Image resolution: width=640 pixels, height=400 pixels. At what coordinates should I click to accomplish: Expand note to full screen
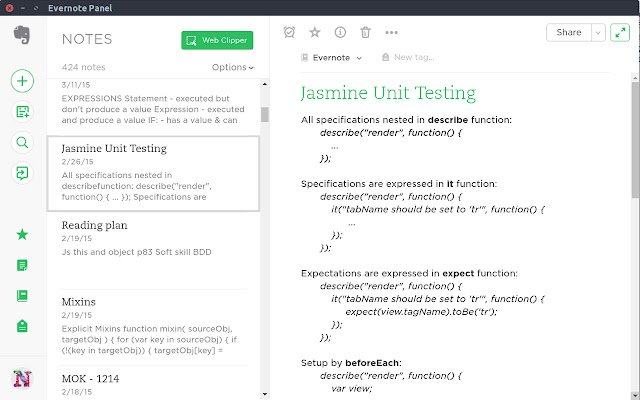coord(620,32)
